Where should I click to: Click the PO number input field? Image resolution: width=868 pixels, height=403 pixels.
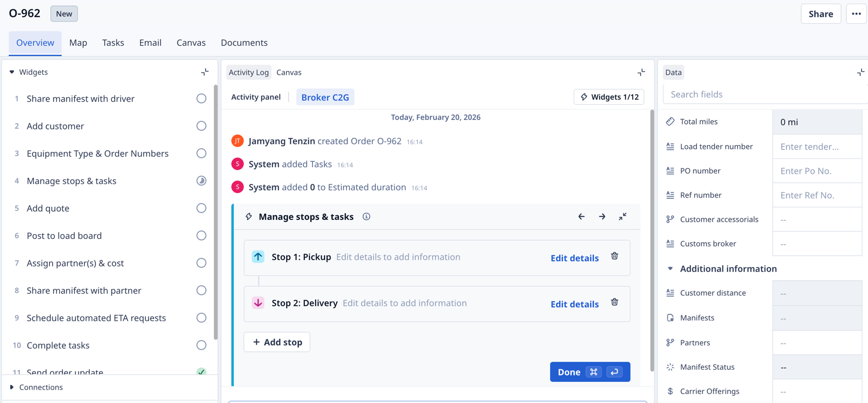[817, 171]
